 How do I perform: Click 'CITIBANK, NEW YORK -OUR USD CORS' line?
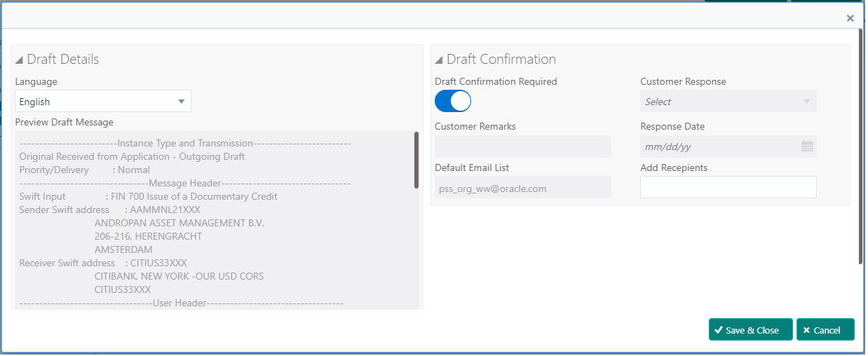click(x=179, y=276)
